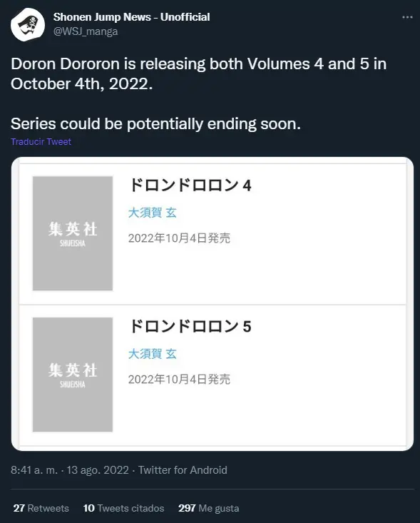The image size is (420, 523).
Task: Click the Shonen Jump News - Unofficial name
Action: [x=132, y=17]
